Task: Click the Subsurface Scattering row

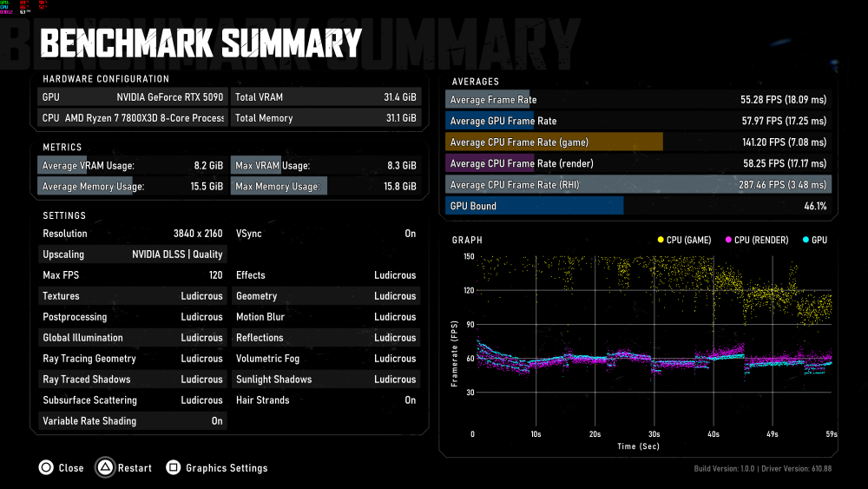Action: (x=133, y=400)
